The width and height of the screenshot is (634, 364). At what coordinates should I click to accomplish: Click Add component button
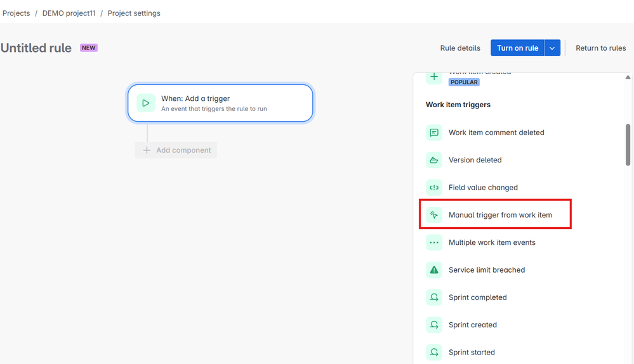point(176,150)
